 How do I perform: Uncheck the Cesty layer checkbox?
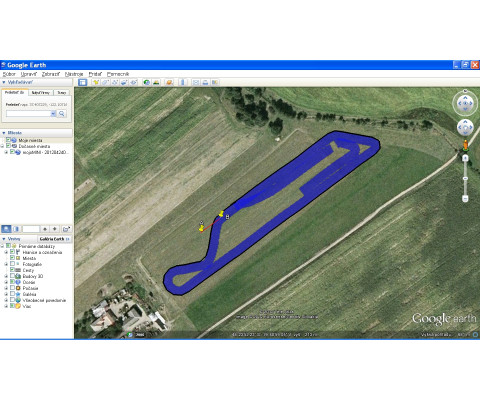12,270
